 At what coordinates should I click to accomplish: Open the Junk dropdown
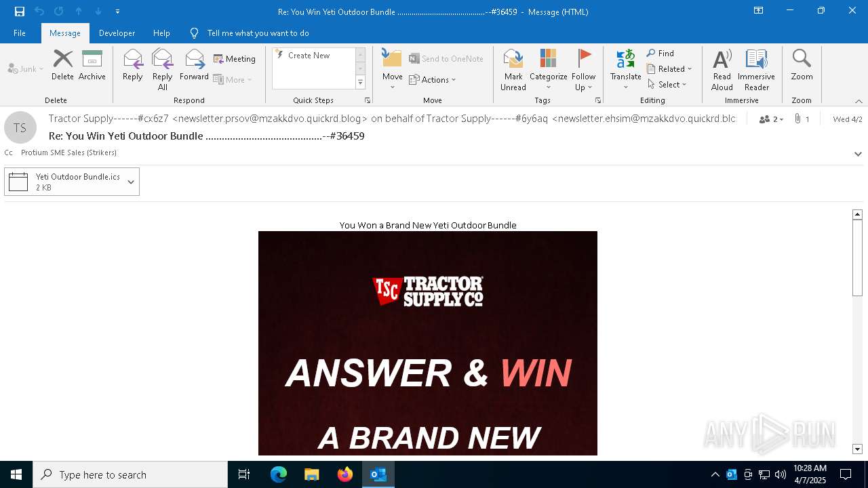(26, 68)
